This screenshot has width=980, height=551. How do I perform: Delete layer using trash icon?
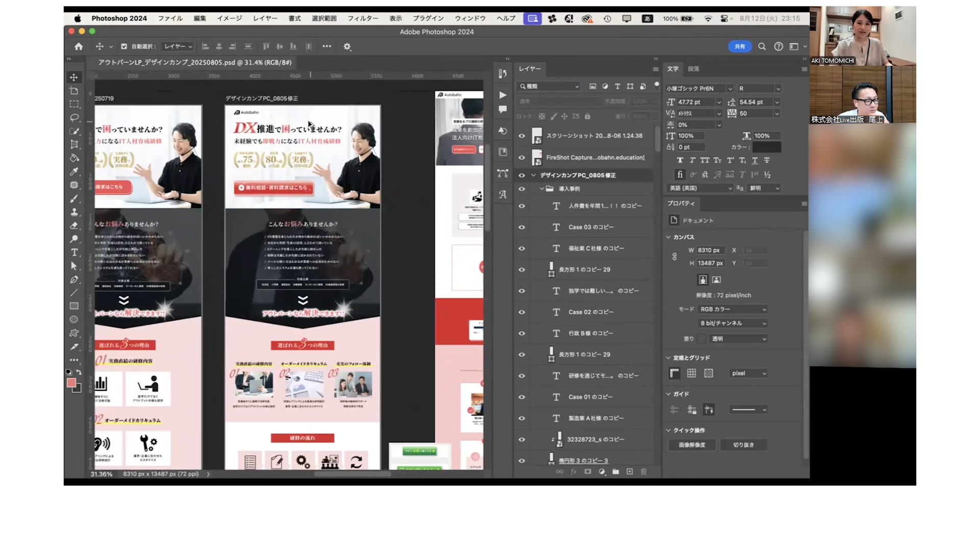coord(644,472)
